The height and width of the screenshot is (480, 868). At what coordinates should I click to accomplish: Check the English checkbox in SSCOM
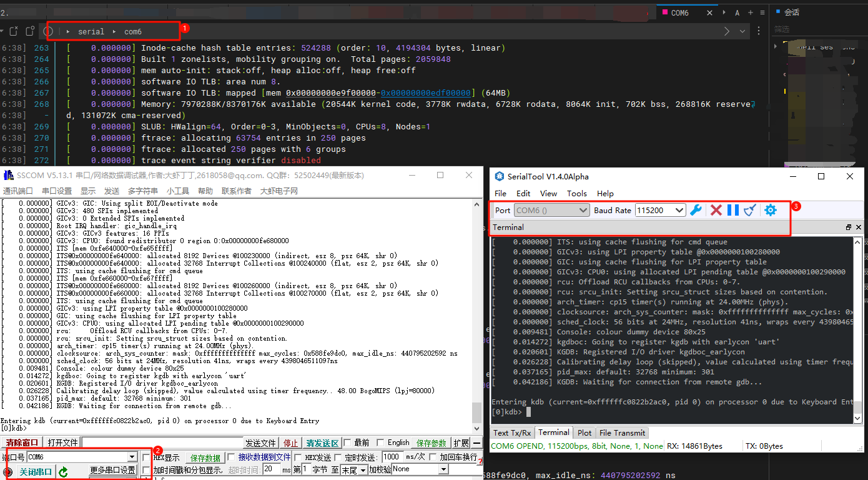click(x=381, y=442)
